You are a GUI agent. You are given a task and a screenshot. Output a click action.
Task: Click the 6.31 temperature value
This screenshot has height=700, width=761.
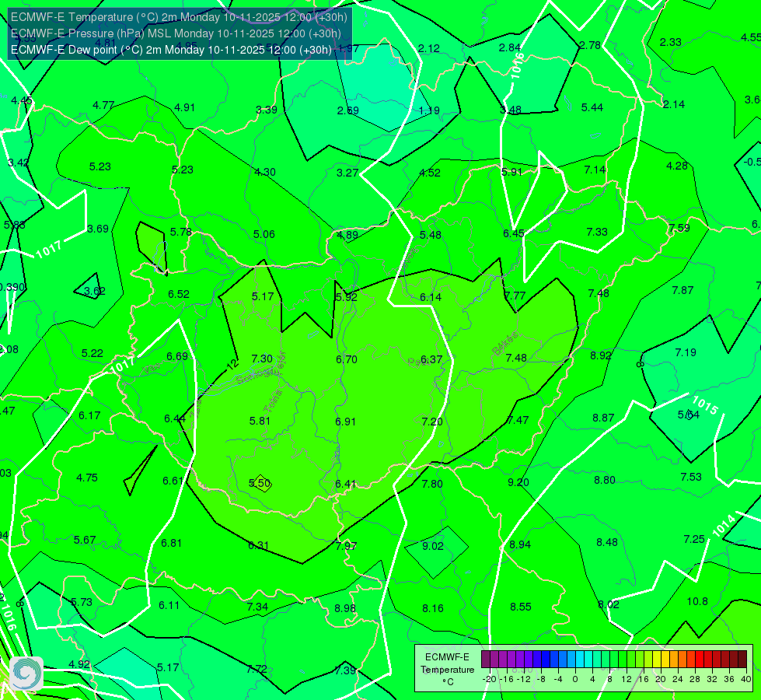[x=259, y=545]
